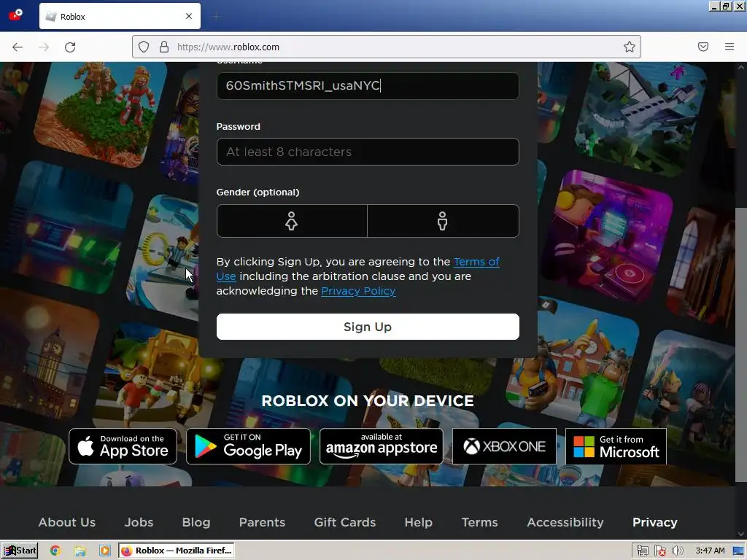The width and height of the screenshot is (747, 560).
Task: Edit the Username field
Action: coord(368,86)
